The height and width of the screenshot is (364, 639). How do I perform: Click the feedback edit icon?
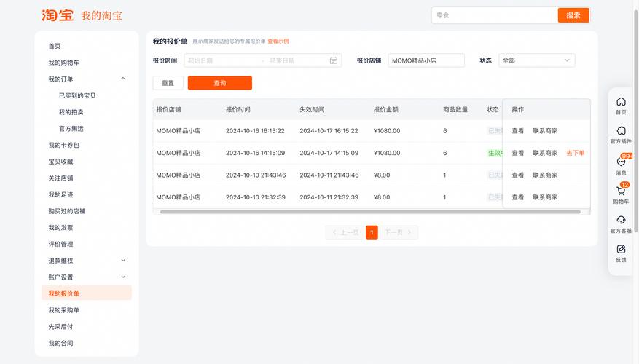point(621,250)
